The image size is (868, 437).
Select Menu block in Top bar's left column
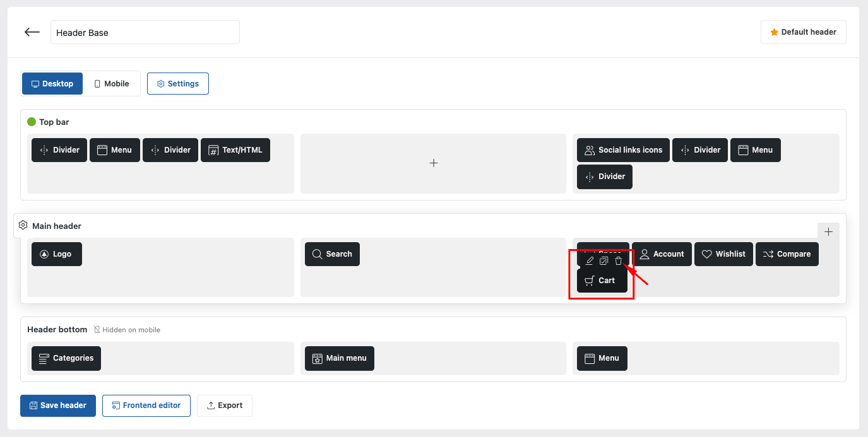[x=115, y=150]
